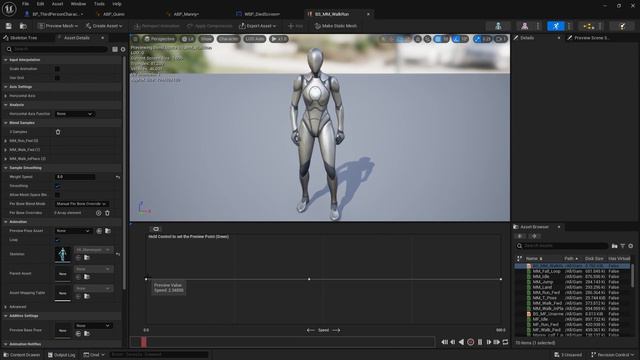Screen dimensions: 640x360
Task: Switch to Skeletal Mesh editing mode icon
Action: 524,26
